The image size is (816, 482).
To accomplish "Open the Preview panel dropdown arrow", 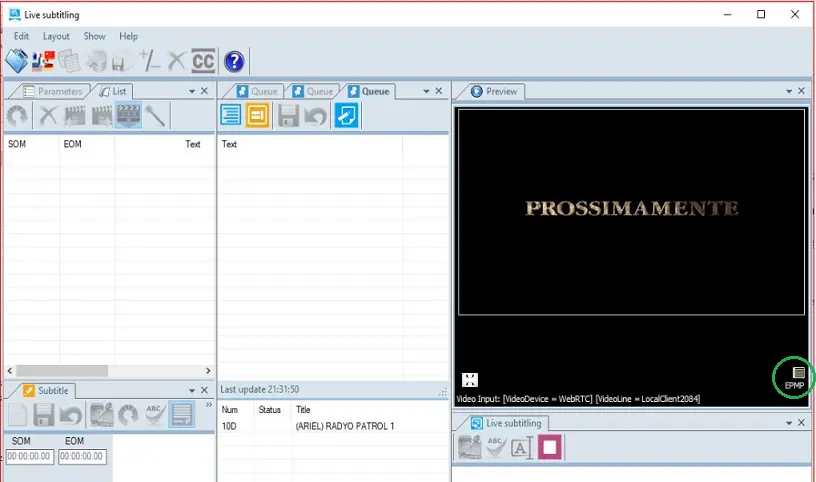I will coord(787,91).
